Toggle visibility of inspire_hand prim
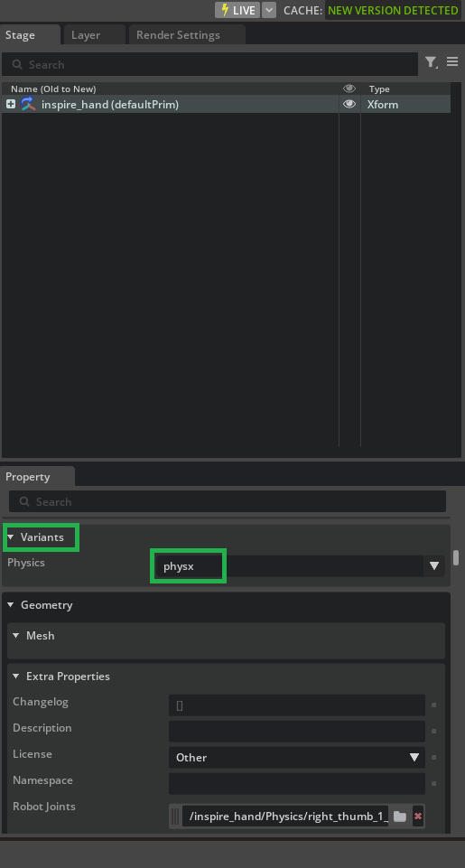The width and height of the screenshot is (465, 868). pyautogui.click(x=349, y=104)
